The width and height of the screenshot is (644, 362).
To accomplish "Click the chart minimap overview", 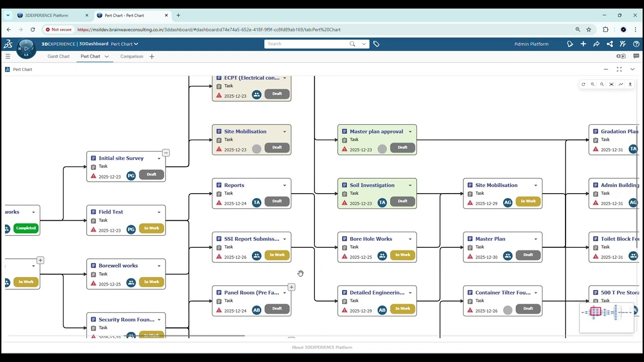I will pos(607,317).
